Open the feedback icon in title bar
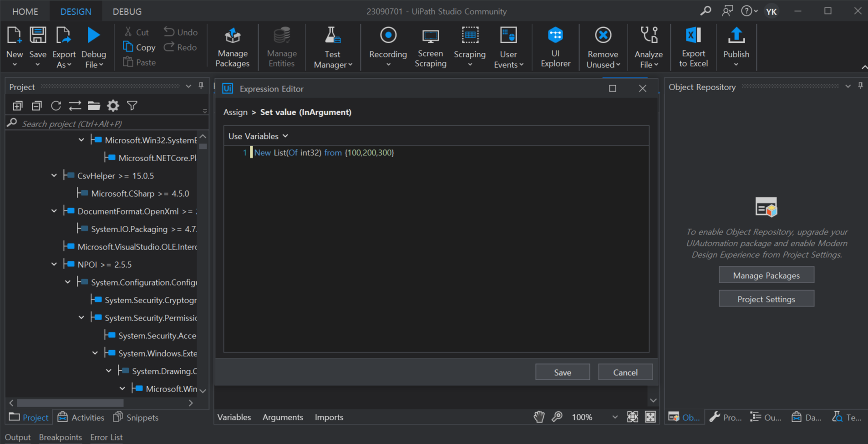Viewport: 868px width, 444px height. point(727,11)
